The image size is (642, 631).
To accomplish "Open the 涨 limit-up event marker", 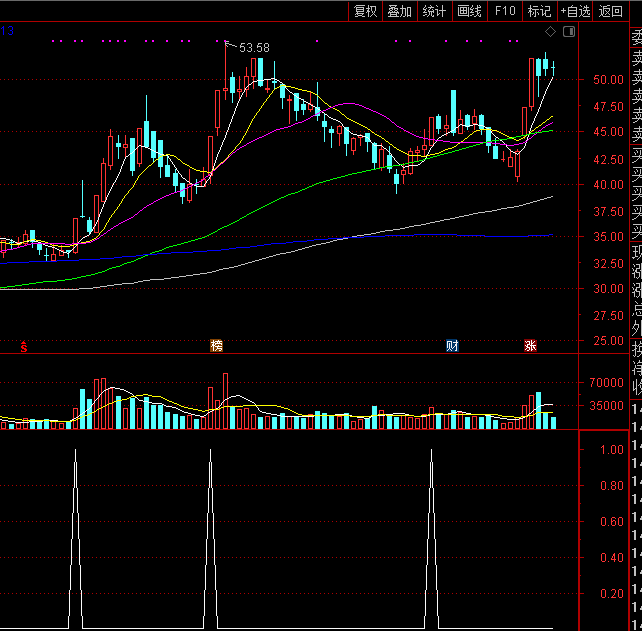I will point(530,346).
